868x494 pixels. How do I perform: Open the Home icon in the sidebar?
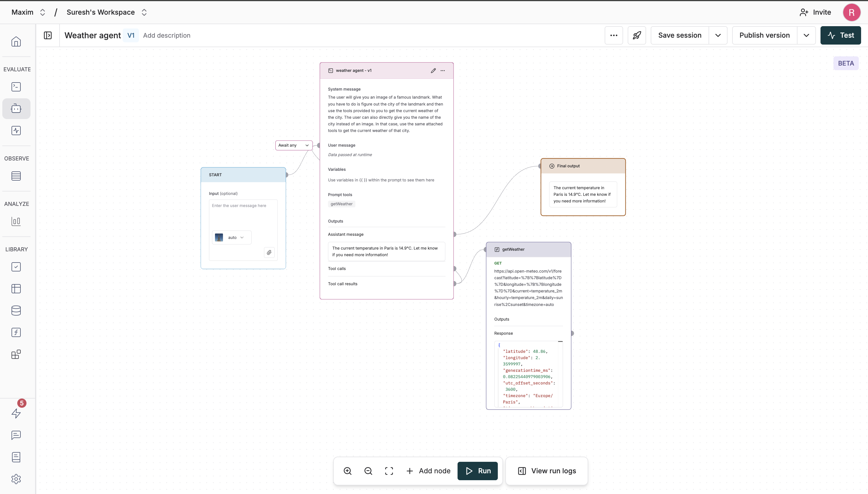tap(16, 41)
